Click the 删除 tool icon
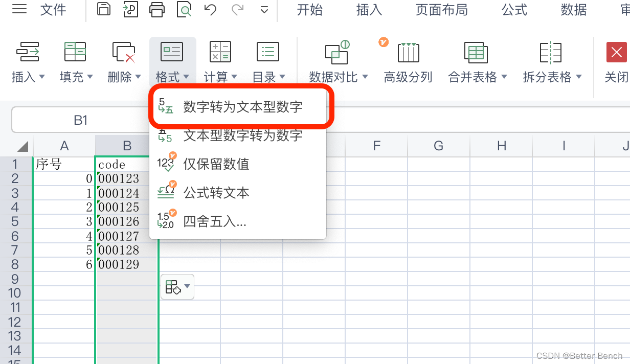This screenshot has width=630, height=364. (x=123, y=52)
